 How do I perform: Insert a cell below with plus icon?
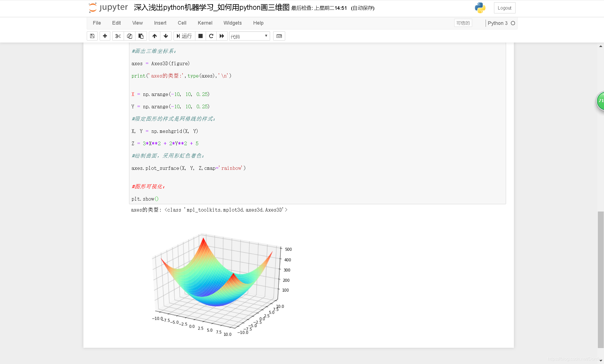(x=105, y=36)
